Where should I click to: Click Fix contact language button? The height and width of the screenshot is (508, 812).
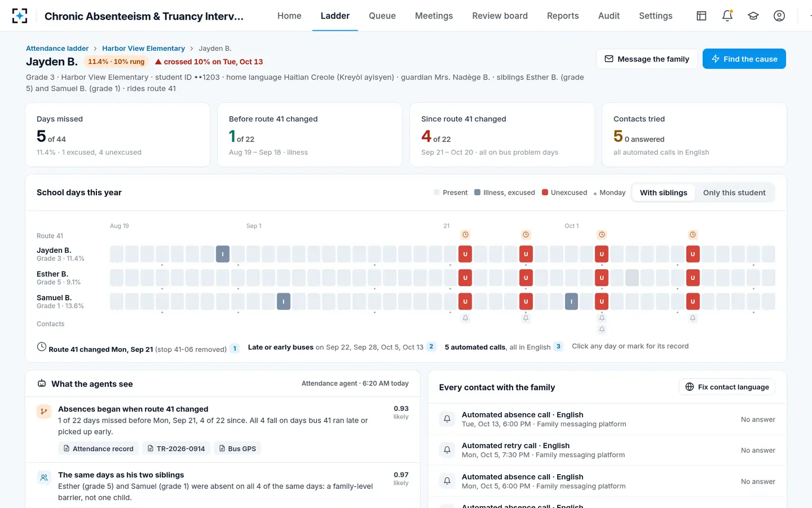coord(727,387)
